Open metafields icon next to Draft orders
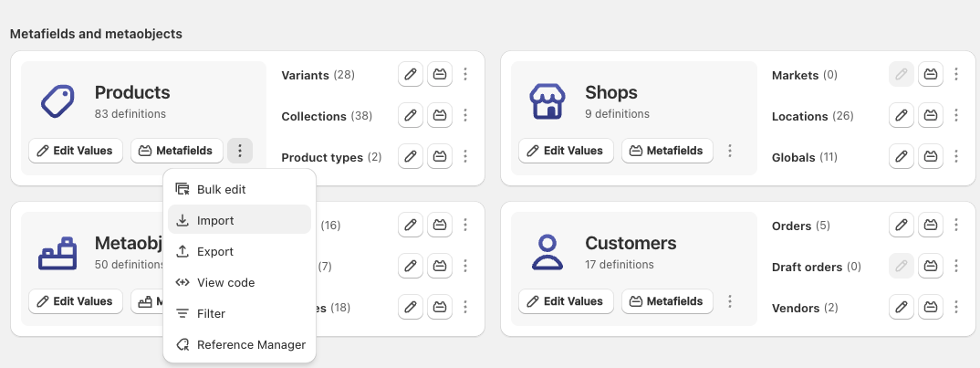 click(x=930, y=266)
